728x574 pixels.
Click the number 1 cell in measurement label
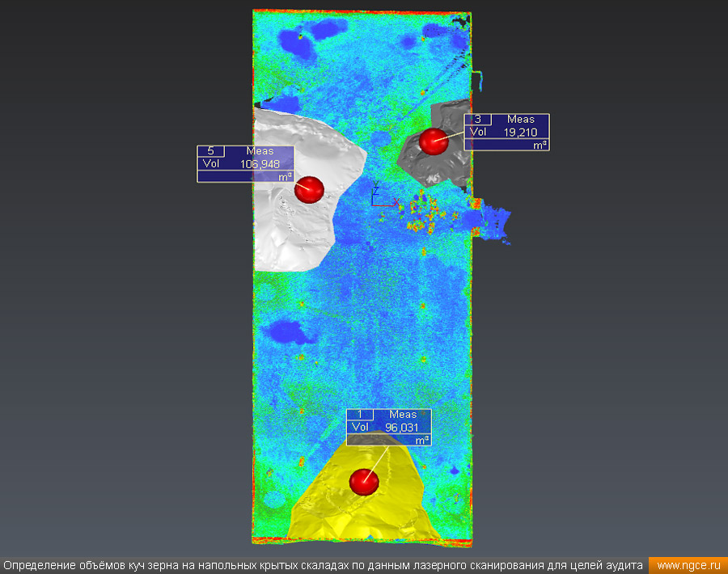(x=359, y=415)
